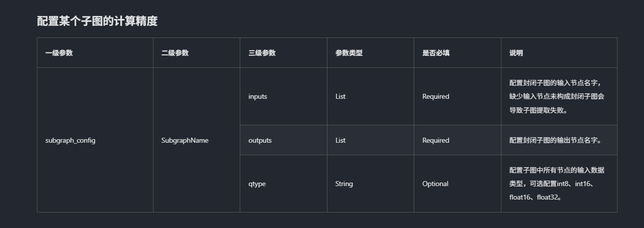The width and height of the screenshot is (644, 228).
Task: Click the description 配置封闭子图的输出节点名字
Action: [x=556, y=140]
